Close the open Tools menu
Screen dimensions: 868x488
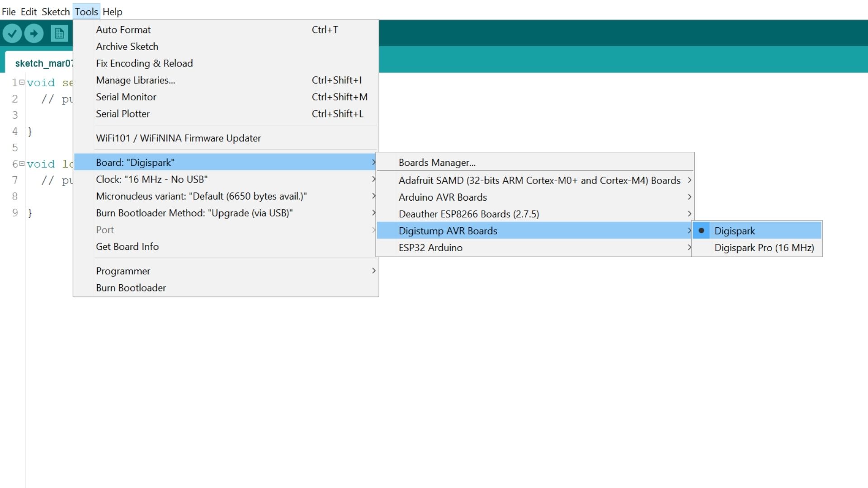click(86, 12)
